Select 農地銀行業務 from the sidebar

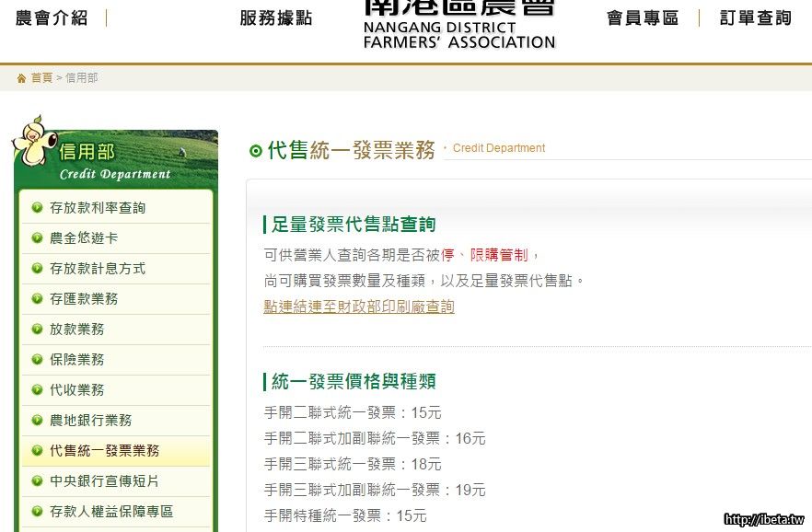91,420
